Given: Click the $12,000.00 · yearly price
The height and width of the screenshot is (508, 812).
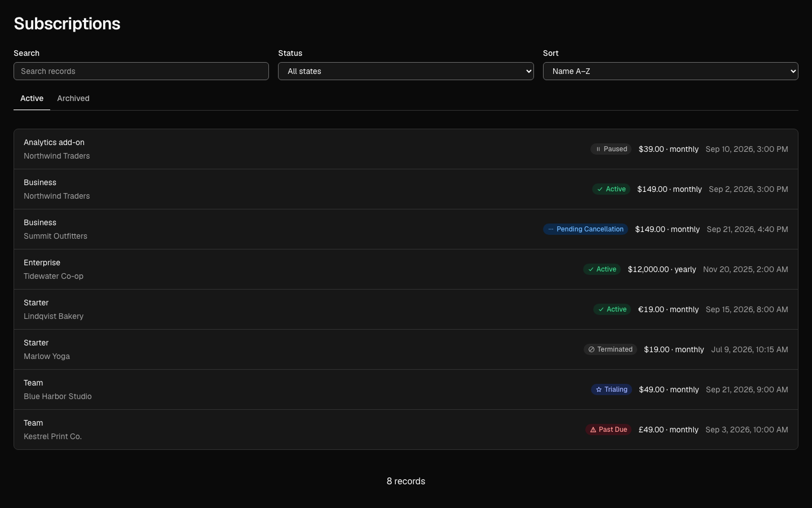Looking at the screenshot, I should [662, 269].
